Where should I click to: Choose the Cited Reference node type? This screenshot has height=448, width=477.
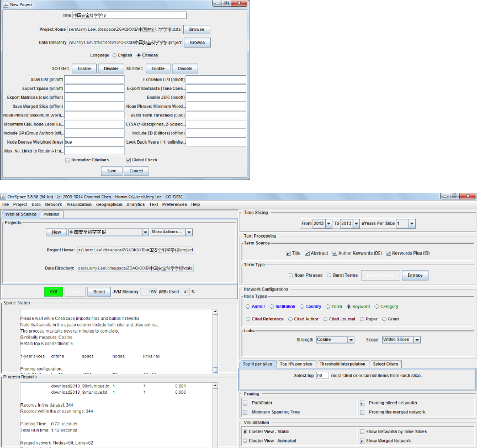pyautogui.click(x=248, y=319)
